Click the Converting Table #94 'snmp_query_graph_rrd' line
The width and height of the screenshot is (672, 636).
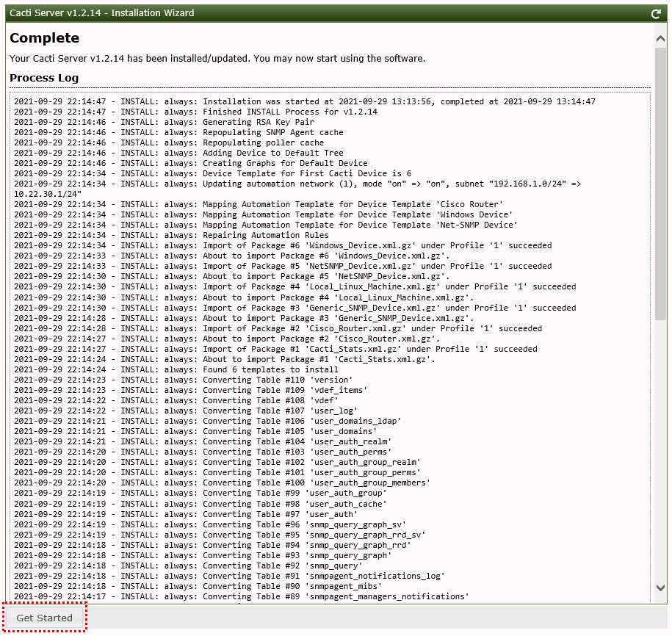point(212,546)
